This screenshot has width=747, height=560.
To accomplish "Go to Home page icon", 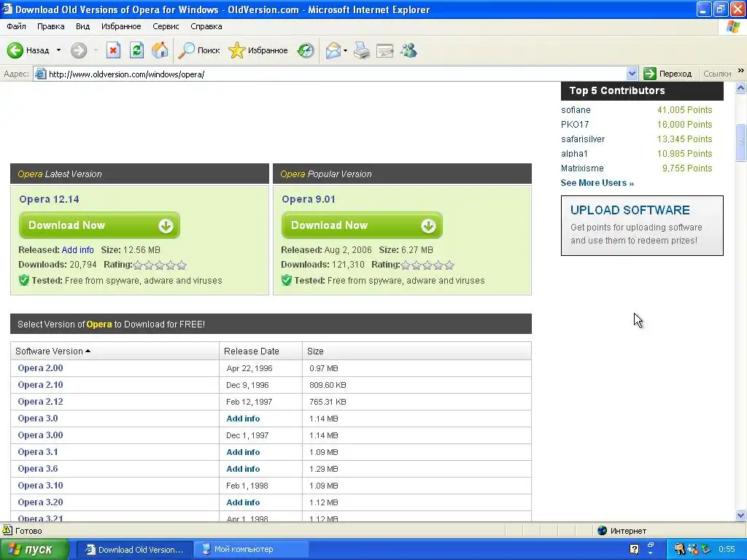I will pyautogui.click(x=160, y=50).
